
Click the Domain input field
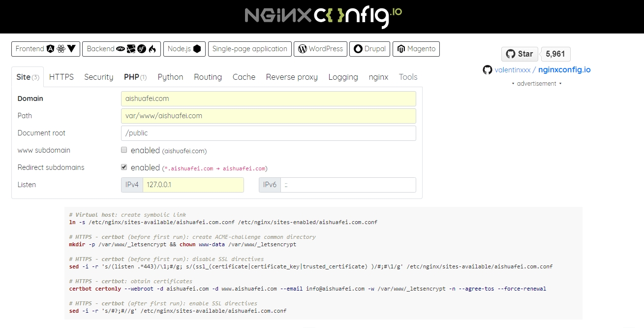[268, 98]
